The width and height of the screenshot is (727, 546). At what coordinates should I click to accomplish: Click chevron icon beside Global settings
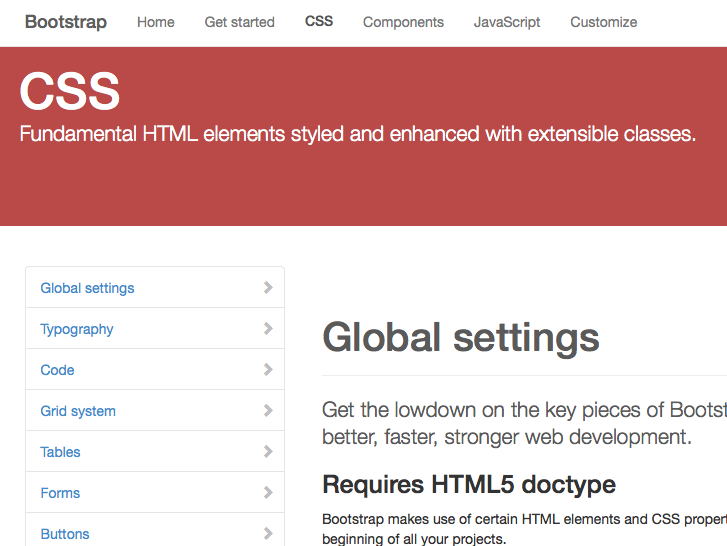(x=268, y=287)
